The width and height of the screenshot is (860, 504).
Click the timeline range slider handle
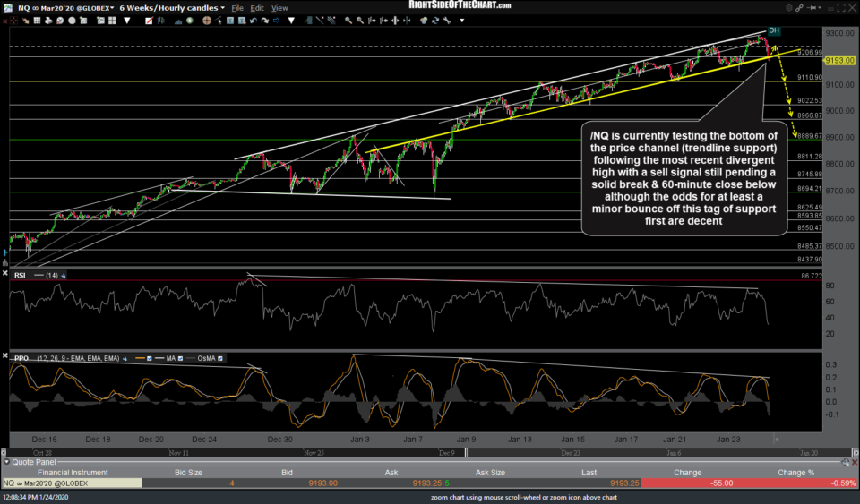[466, 452]
